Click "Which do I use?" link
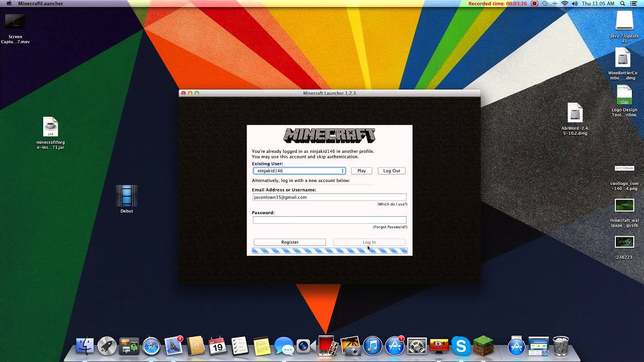The width and height of the screenshot is (644, 362). point(392,204)
